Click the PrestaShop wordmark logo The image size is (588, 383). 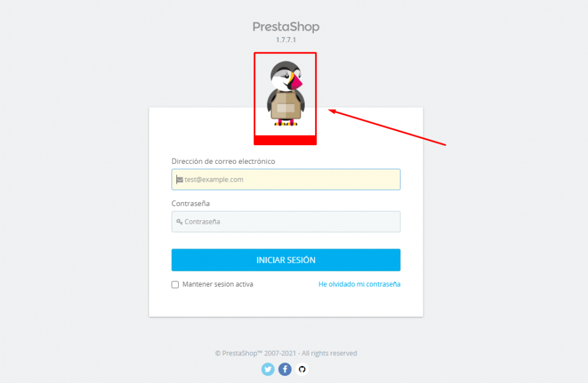(286, 26)
